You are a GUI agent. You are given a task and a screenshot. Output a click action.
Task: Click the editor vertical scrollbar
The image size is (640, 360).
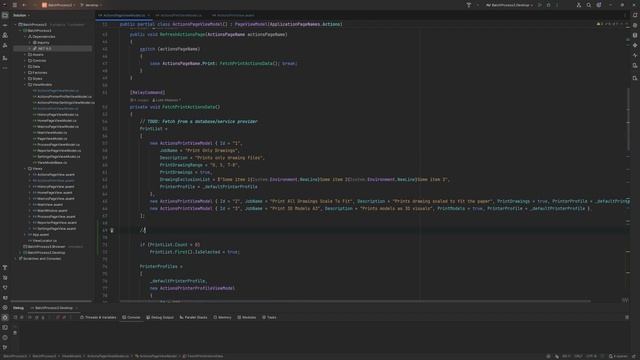(628, 118)
